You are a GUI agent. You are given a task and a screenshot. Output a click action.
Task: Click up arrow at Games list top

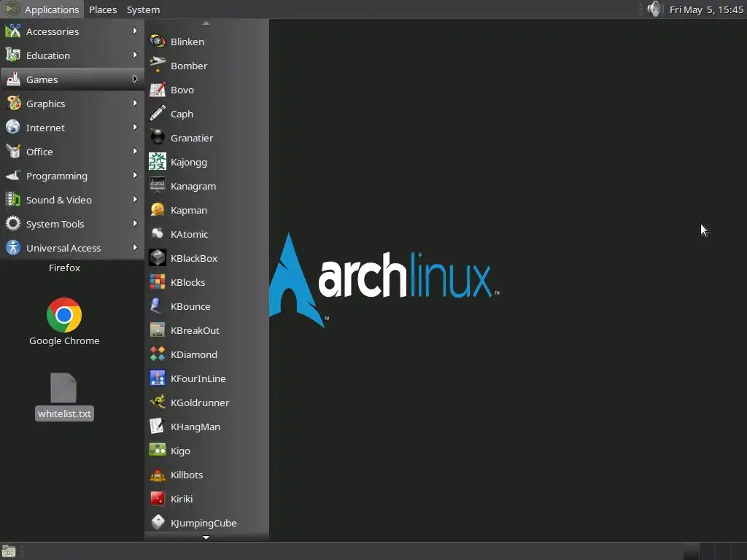pos(206,23)
